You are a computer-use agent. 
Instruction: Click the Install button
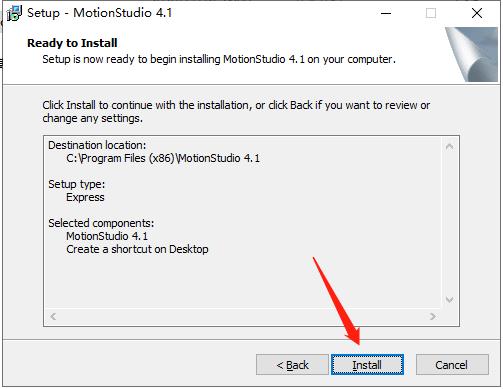(x=367, y=365)
